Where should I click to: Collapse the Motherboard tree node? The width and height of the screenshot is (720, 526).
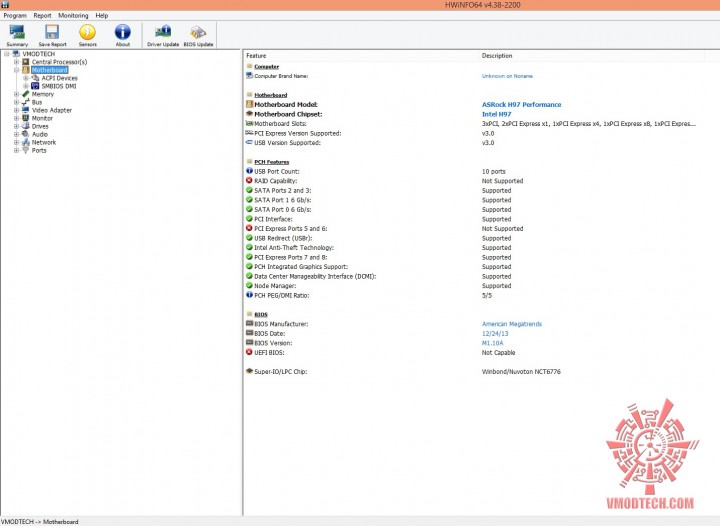pyautogui.click(x=17, y=70)
